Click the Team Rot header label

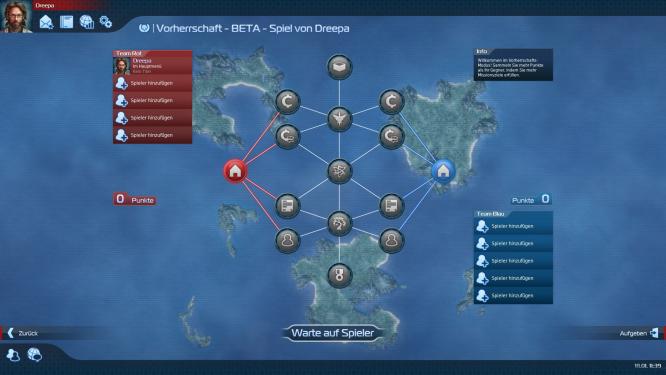(x=129, y=54)
